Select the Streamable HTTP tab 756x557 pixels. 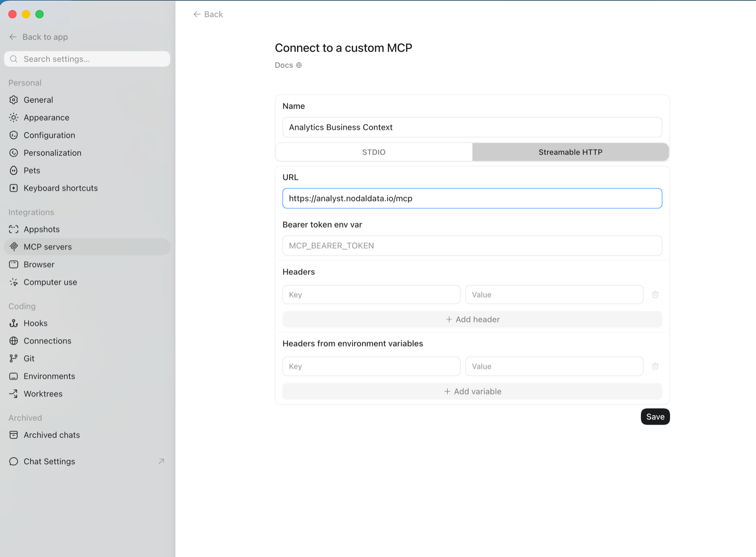[x=570, y=152]
